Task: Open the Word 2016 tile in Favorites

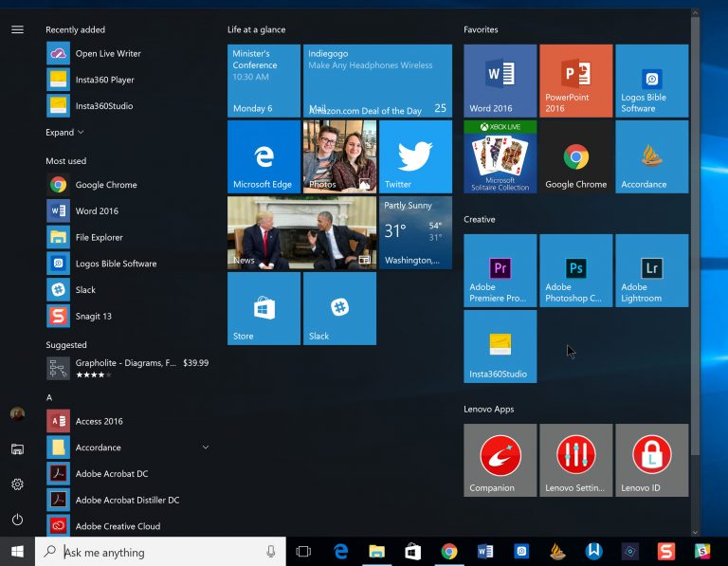Action: click(x=500, y=81)
